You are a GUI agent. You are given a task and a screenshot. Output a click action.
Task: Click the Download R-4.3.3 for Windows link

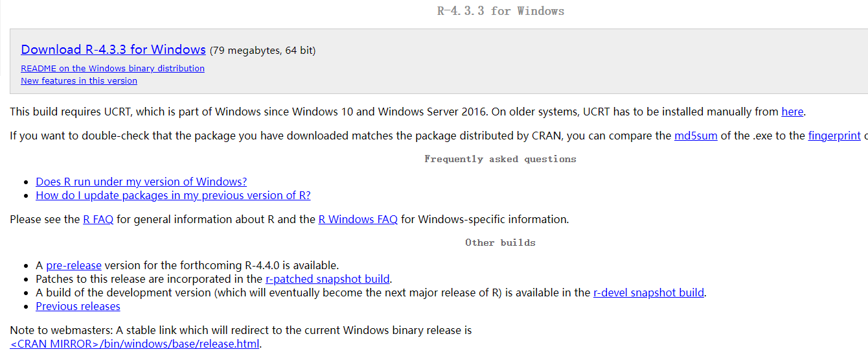[x=113, y=50]
